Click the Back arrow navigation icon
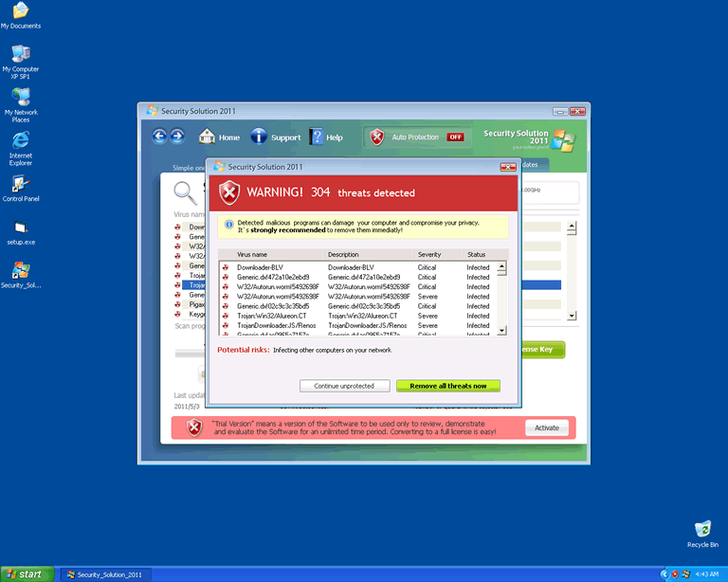This screenshot has width=728, height=582. tap(159, 137)
